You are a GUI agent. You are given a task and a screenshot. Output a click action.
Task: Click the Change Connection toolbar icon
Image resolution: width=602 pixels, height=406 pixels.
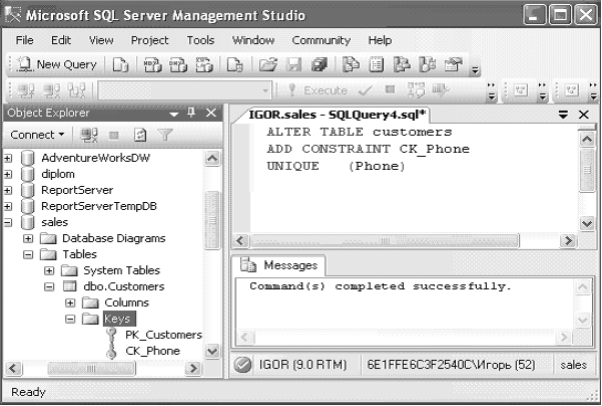pyautogui.click(x=76, y=91)
